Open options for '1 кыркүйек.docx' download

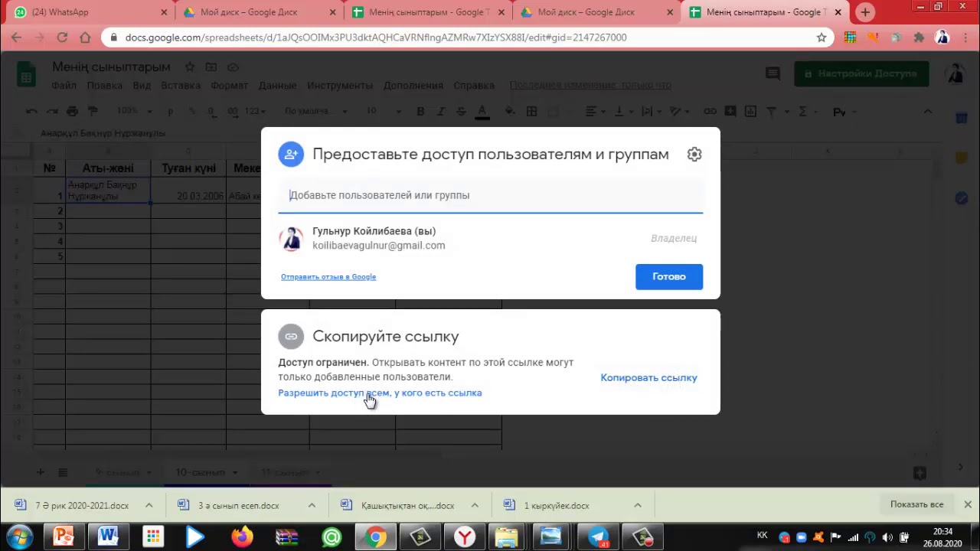(637, 505)
